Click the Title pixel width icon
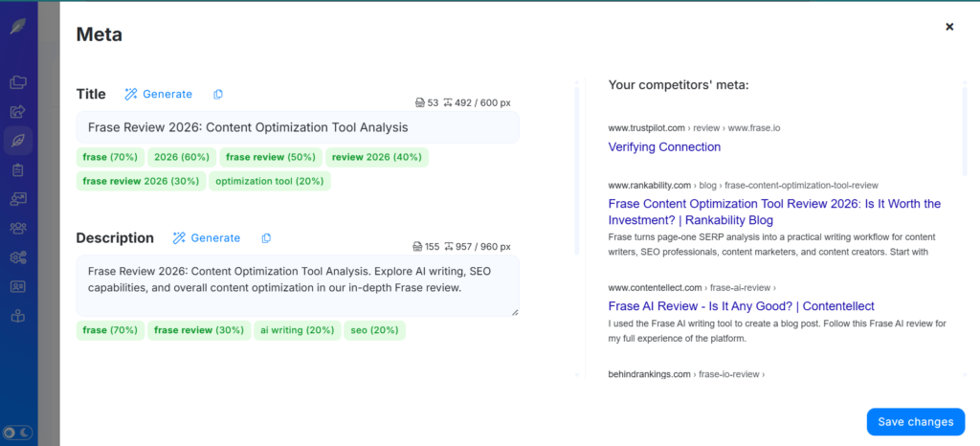The width and height of the screenshot is (980, 446). pyautogui.click(x=448, y=103)
